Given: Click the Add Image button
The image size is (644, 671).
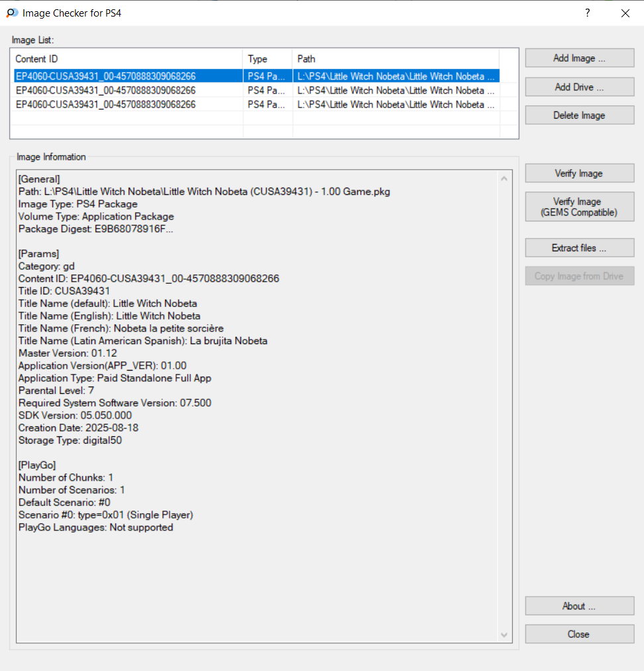Looking at the screenshot, I should click(x=580, y=58).
